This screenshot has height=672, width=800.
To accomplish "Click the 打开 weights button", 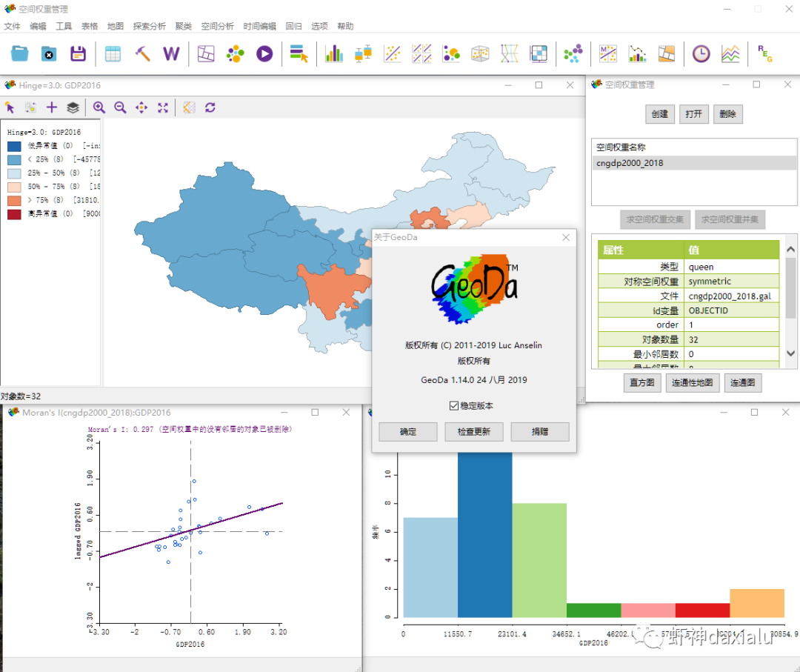I will coord(694,114).
